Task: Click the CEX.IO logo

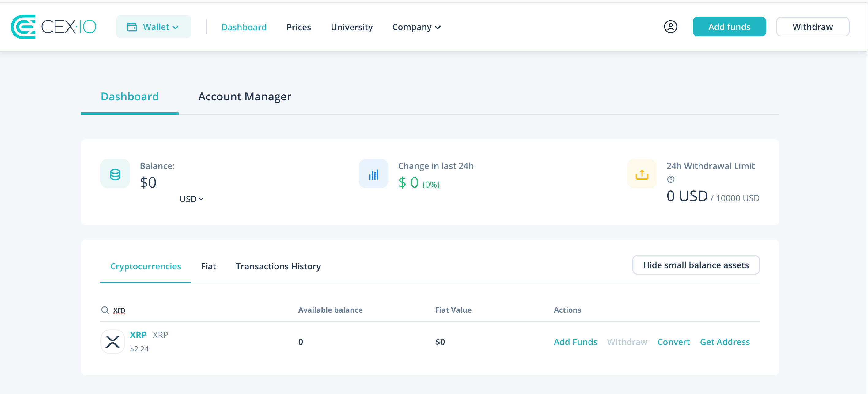Action: pos(53,27)
